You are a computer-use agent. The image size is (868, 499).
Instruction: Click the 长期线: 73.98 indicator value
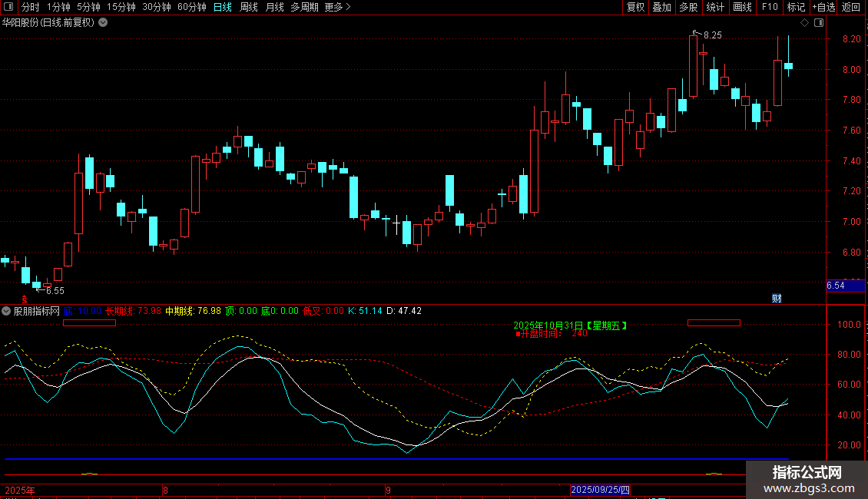[x=133, y=311]
